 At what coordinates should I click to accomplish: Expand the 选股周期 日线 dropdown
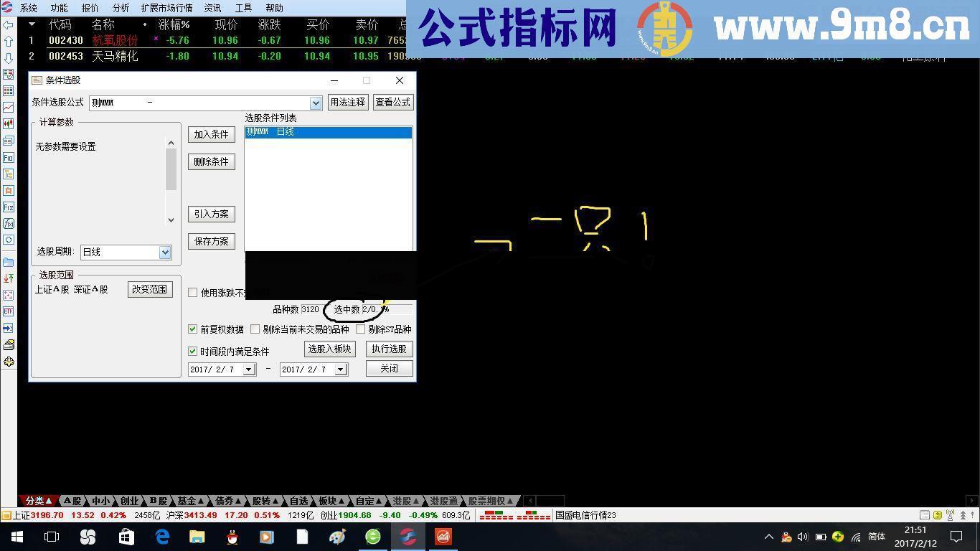pos(165,252)
